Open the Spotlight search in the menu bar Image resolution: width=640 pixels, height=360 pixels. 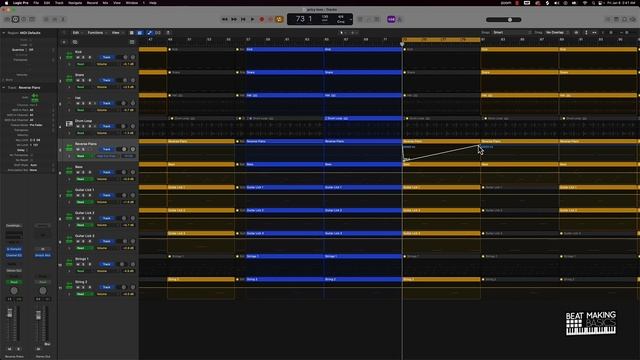593,3
